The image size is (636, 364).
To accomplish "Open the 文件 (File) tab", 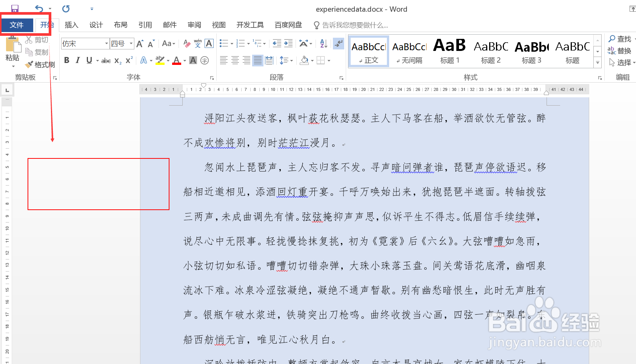I will pos(17,25).
